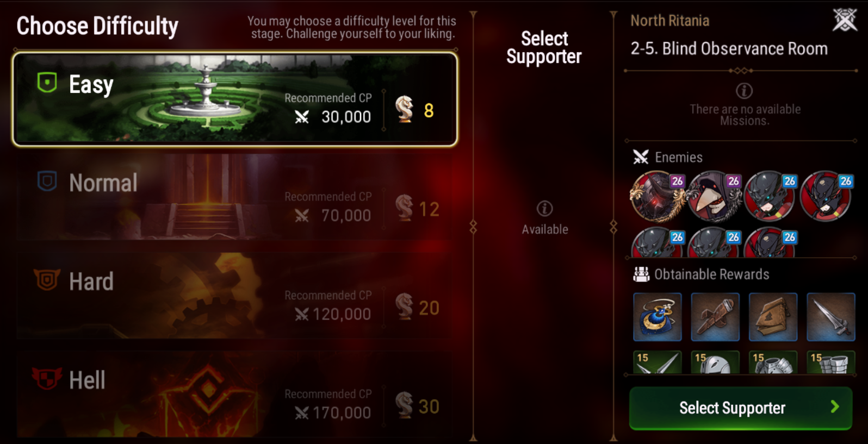The width and height of the screenshot is (868, 444).
Task: Tap the info icon above Available
Action: [x=544, y=208]
